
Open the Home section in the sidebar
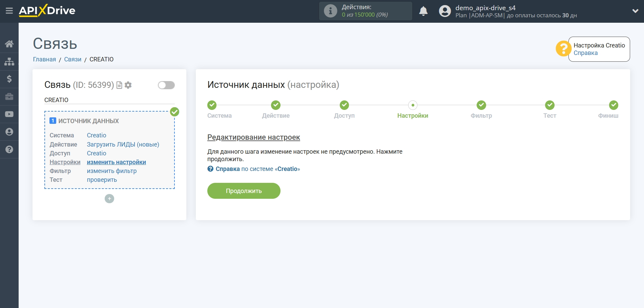point(9,43)
